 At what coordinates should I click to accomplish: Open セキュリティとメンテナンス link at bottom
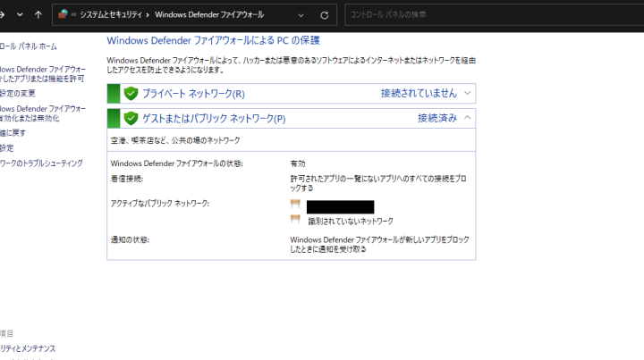pyautogui.click(x=27, y=348)
